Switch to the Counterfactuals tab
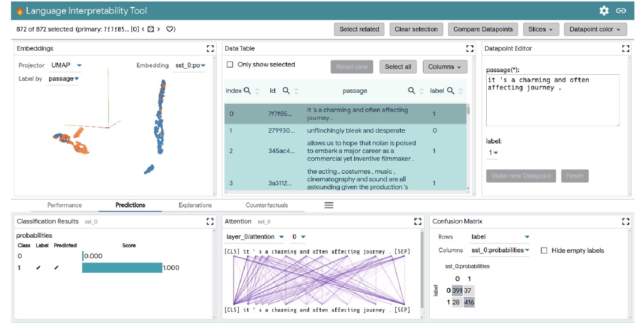 [x=267, y=205]
